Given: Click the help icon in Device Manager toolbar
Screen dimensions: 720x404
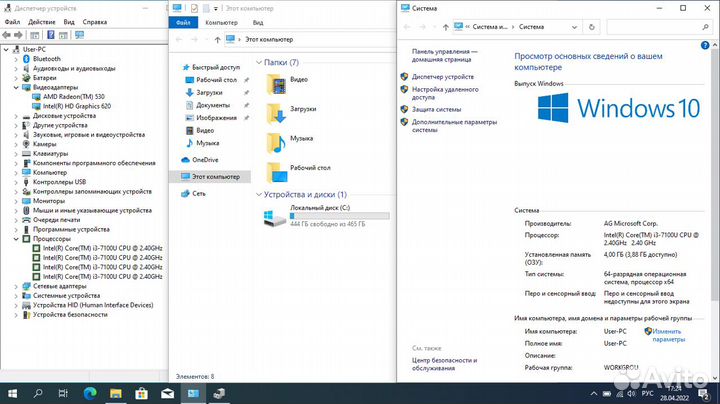Looking at the screenshot, I should pyautogui.click(x=51, y=35).
